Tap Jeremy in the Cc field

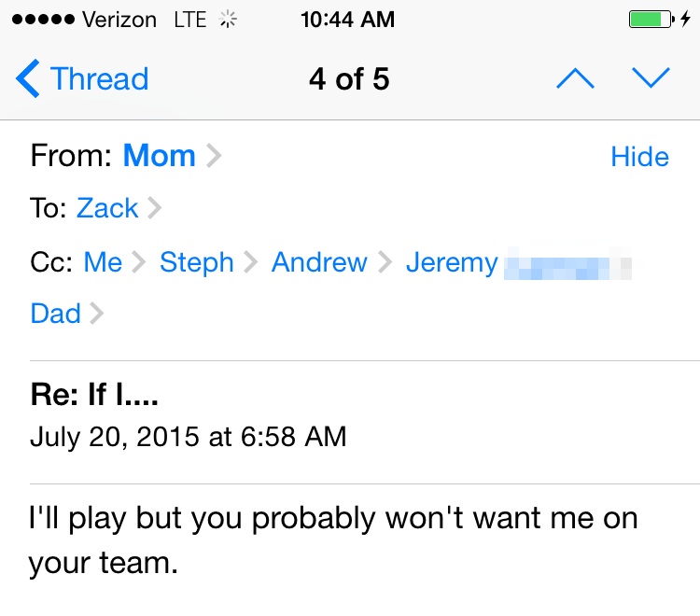452,262
